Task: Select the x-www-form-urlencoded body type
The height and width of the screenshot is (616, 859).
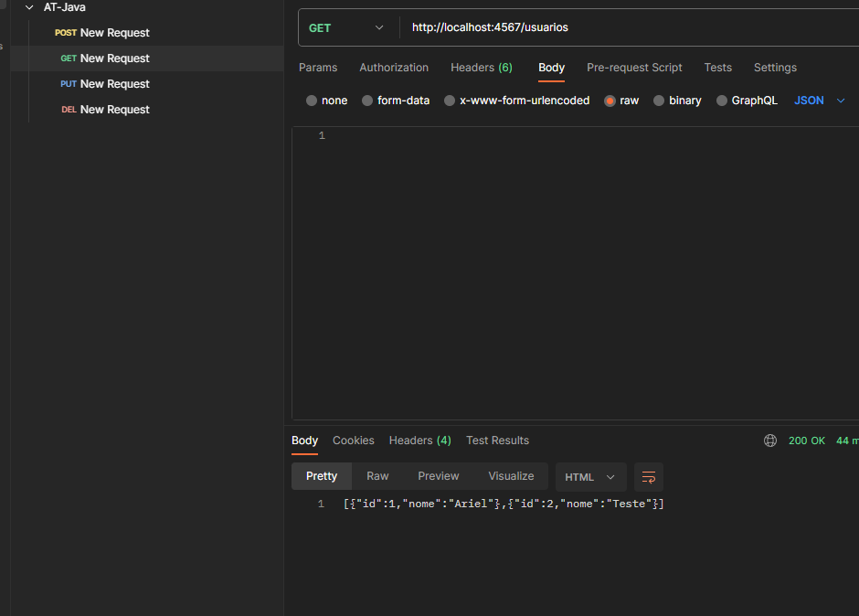Action: [x=450, y=101]
